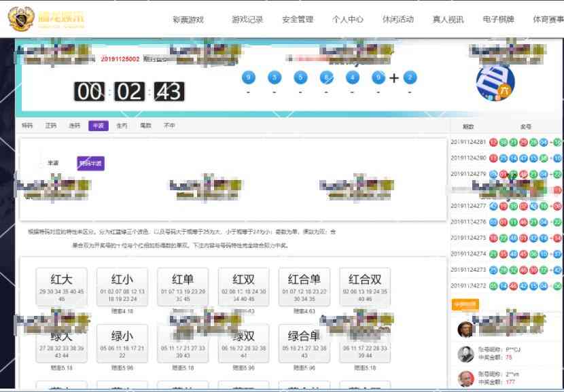Click history issue 20191124273
Screen dimensions: 564x392
point(468,270)
